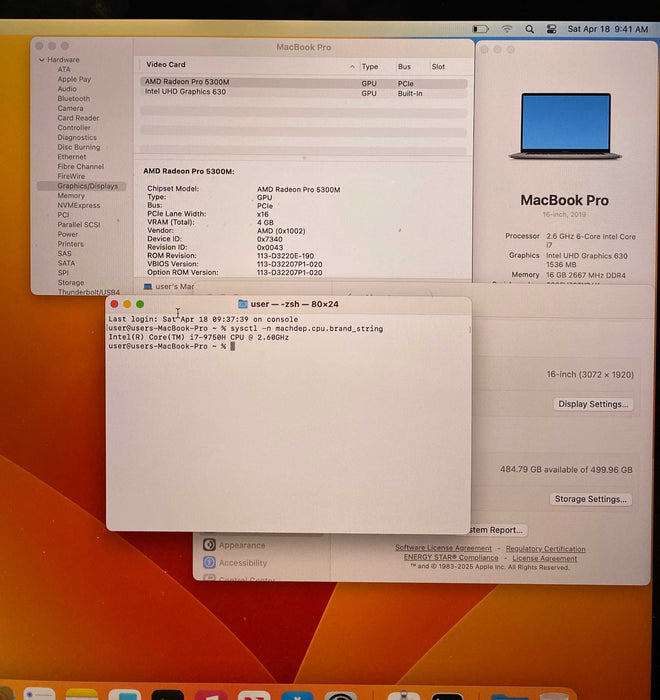660x700 pixels.
Task: Select Diagnostics in the hardware sidebar
Action: pos(77,138)
